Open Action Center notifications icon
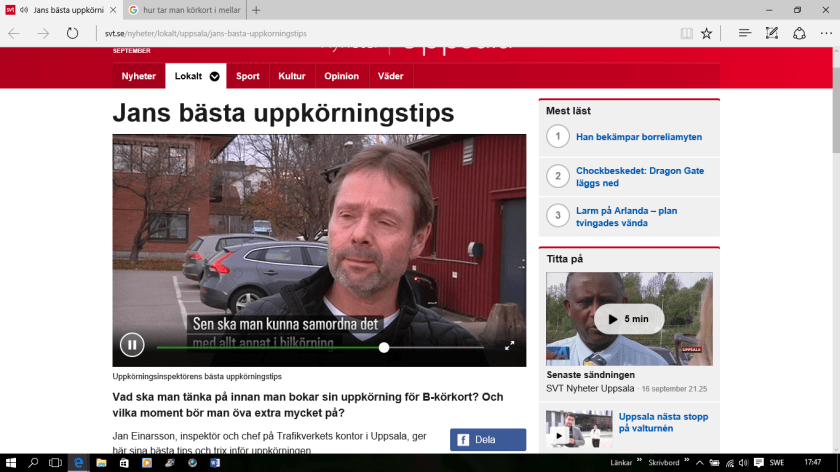Viewport: 840px width, 472px height. click(759, 463)
